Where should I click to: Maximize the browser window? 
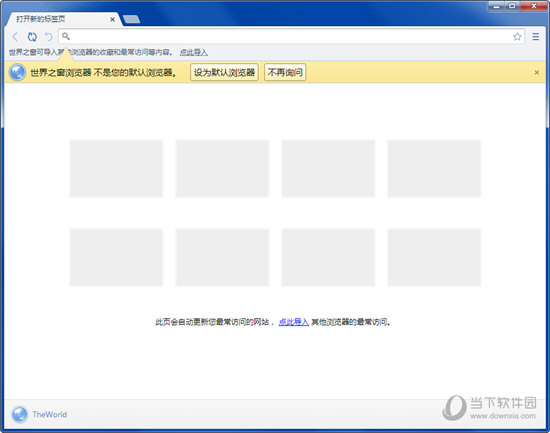512,6
